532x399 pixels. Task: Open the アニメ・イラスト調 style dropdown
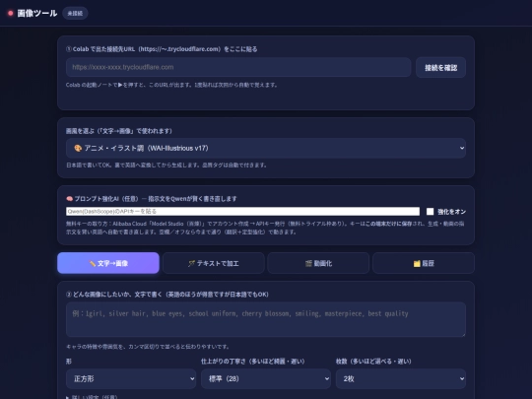pyautogui.click(x=266, y=148)
